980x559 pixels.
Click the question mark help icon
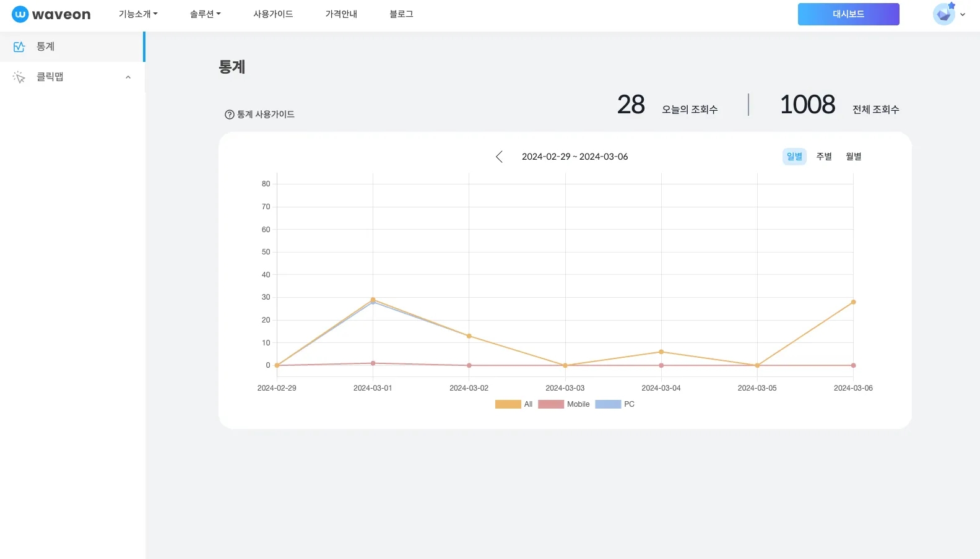(x=229, y=115)
